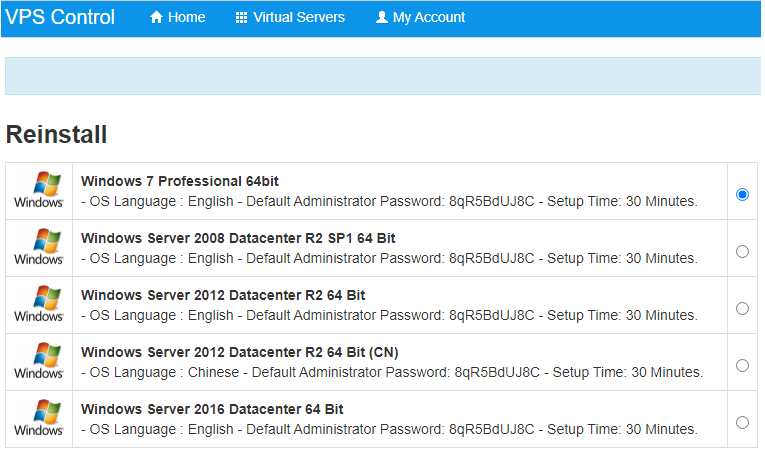The height and width of the screenshot is (450, 765).
Task: Click the VPS Control brand link
Action: coord(60,18)
